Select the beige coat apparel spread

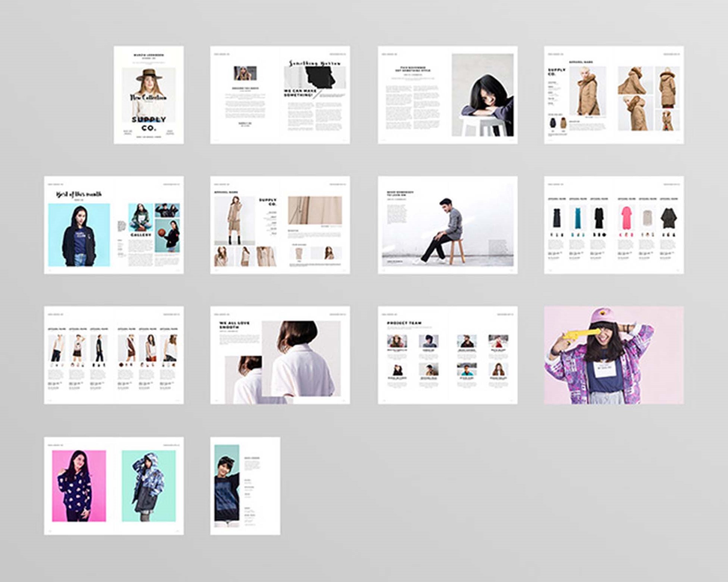click(x=280, y=225)
